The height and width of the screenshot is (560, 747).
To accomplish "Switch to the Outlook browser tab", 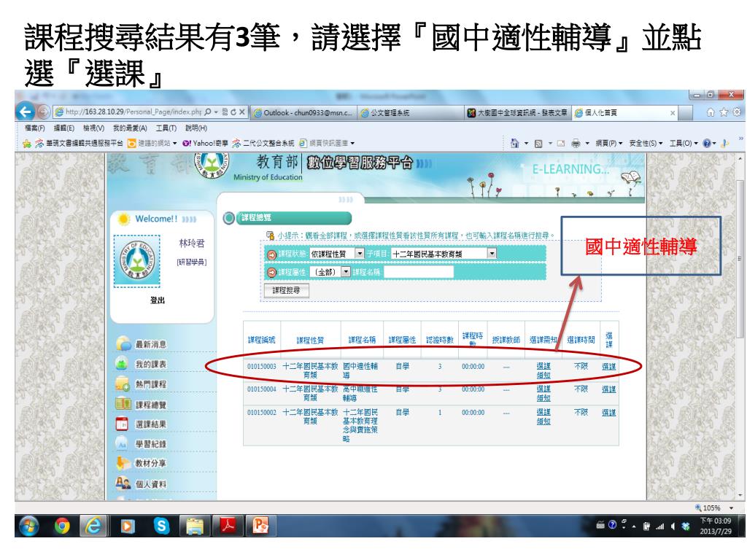I will coord(303,113).
